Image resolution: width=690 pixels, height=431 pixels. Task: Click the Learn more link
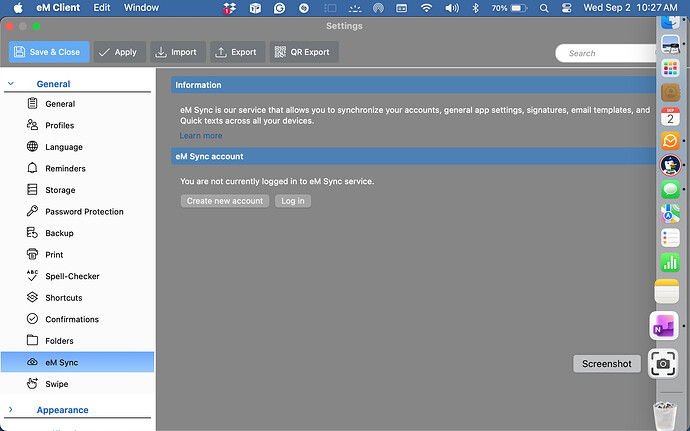coord(201,136)
